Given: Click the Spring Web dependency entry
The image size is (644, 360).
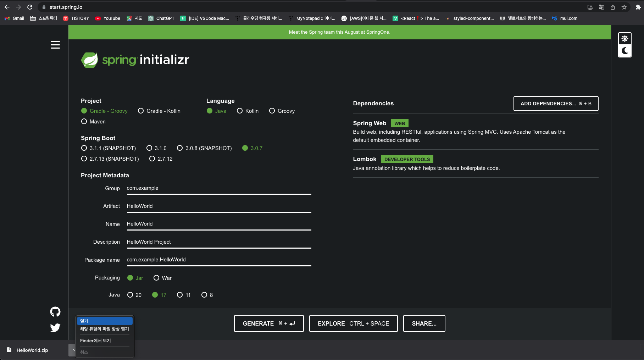Looking at the screenshot, I should coord(476,132).
